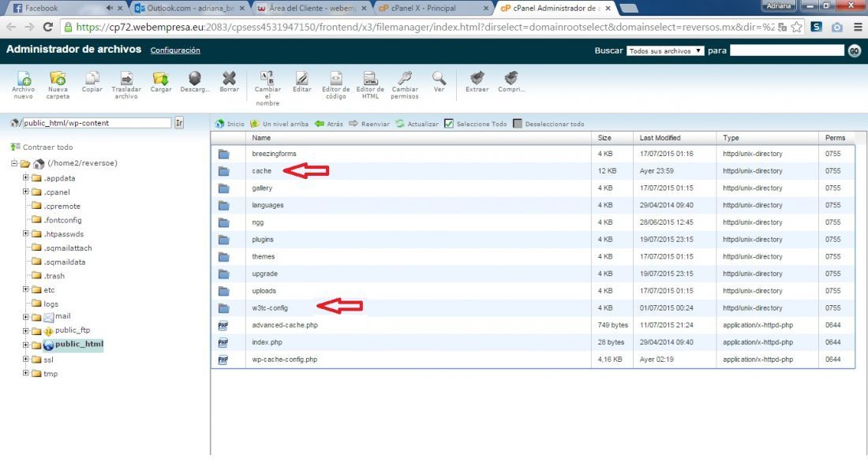Expand the public_ftp tree node
868x462 pixels.
pyautogui.click(x=25, y=331)
